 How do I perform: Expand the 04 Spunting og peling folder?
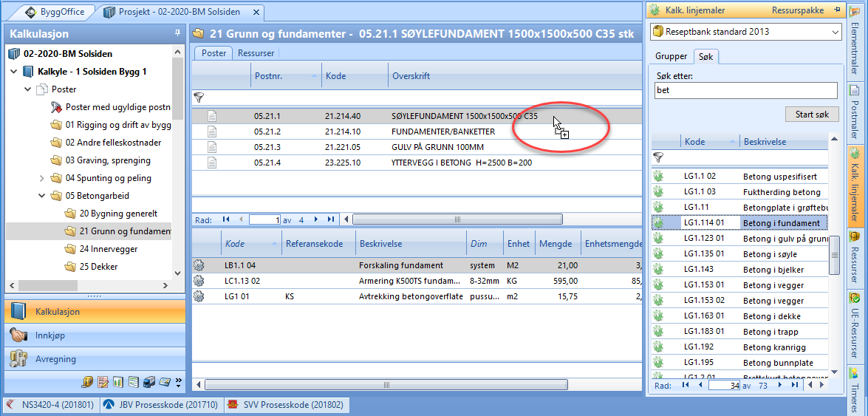pos(41,178)
